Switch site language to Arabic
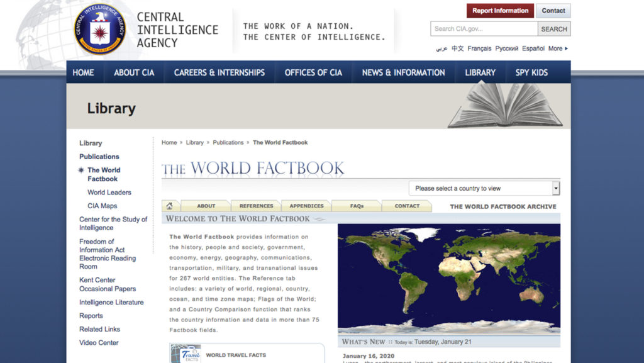 [441, 48]
